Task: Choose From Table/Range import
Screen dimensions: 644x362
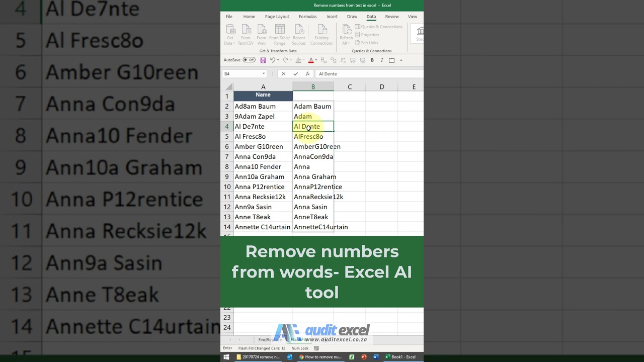Action: point(280,34)
